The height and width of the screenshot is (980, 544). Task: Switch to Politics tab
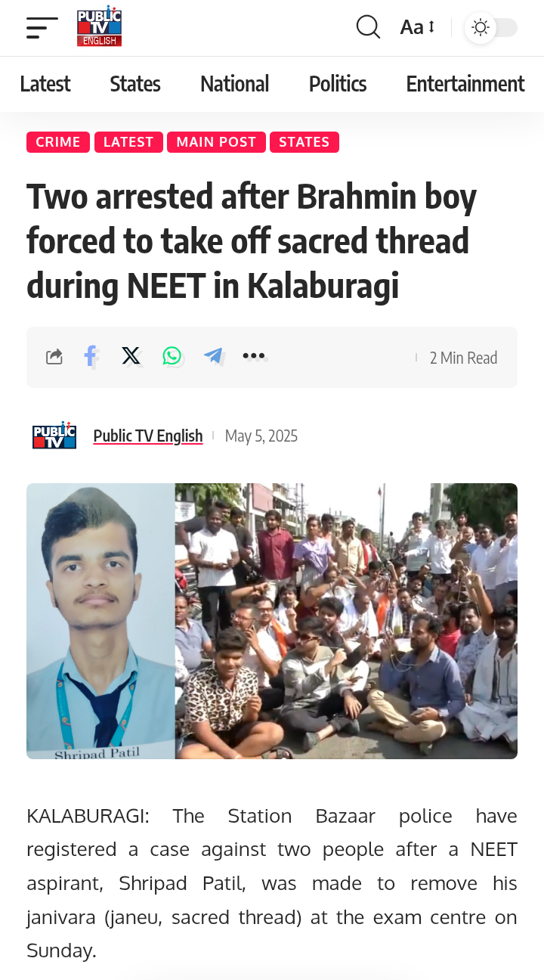point(338,84)
